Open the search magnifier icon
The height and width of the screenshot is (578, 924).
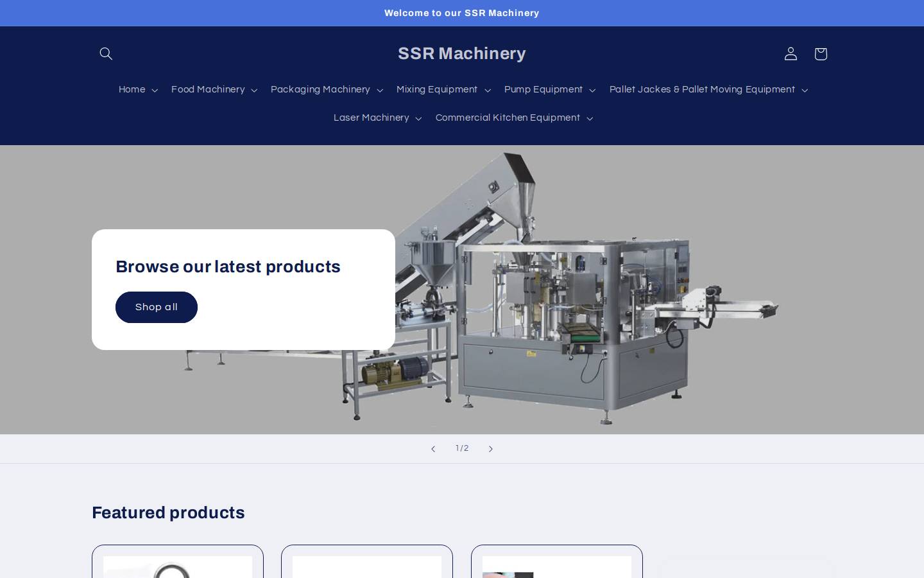106,54
